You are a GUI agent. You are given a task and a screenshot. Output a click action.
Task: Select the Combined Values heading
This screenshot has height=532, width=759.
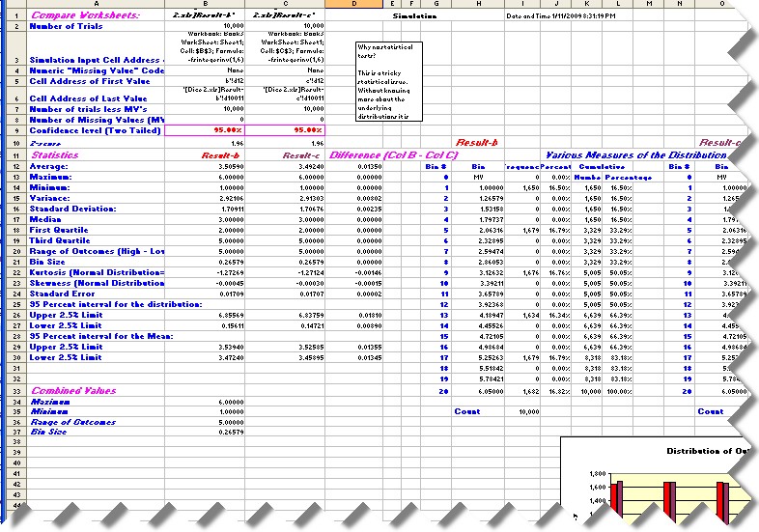pos(73,391)
